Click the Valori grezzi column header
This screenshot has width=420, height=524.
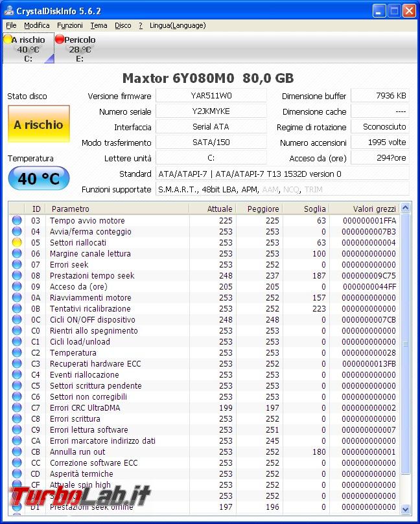tap(364, 209)
